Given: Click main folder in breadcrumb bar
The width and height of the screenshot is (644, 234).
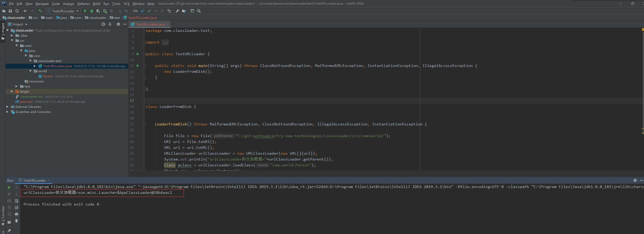Looking at the screenshot, I should tap(47, 18).
